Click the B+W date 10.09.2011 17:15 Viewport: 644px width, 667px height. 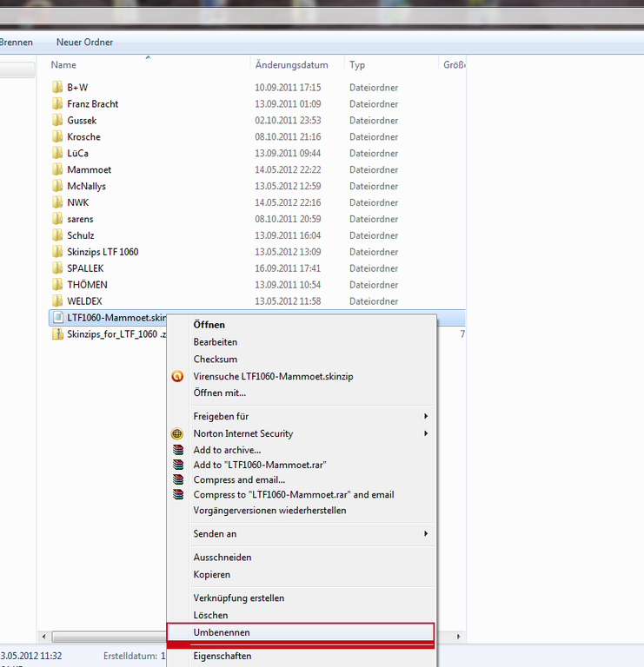click(x=288, y=87)
